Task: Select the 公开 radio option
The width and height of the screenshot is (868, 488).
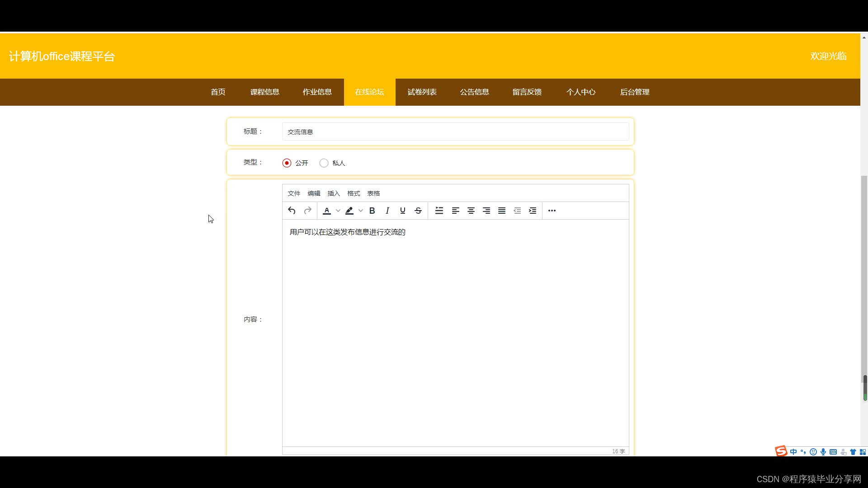Action: tap(287, 163)
